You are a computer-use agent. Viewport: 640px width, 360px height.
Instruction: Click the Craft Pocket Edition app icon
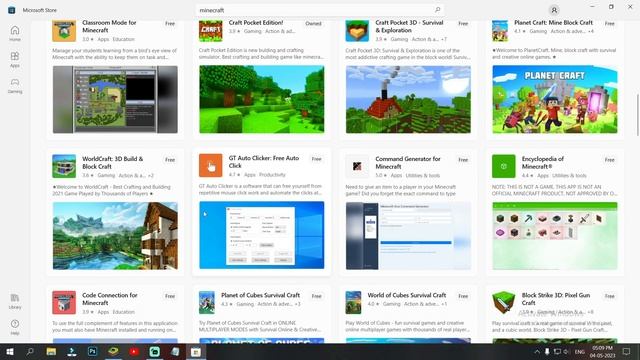pyautogui.click(x=211, y=30)
